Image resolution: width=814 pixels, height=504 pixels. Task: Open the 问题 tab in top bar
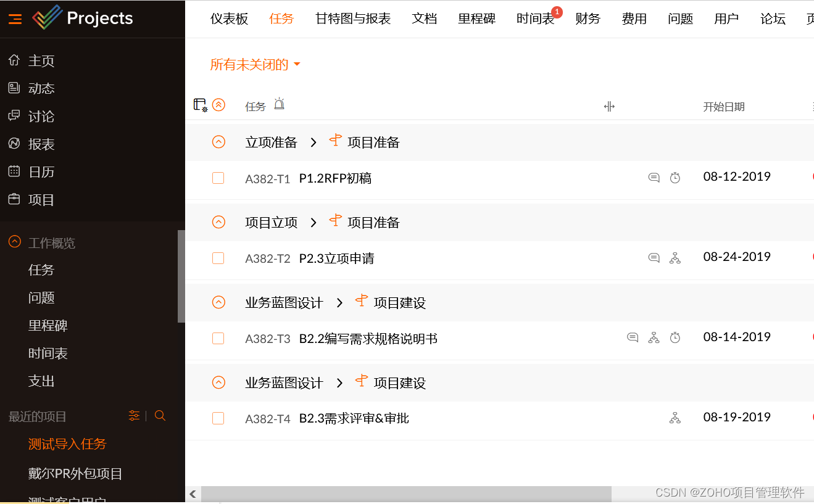(x=680, y=19)
